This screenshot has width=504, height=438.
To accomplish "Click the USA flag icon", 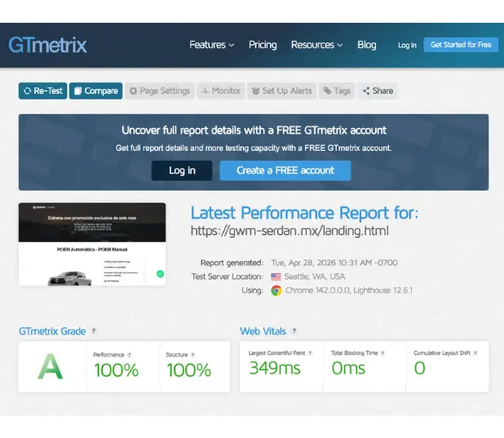I will [276, 277].
